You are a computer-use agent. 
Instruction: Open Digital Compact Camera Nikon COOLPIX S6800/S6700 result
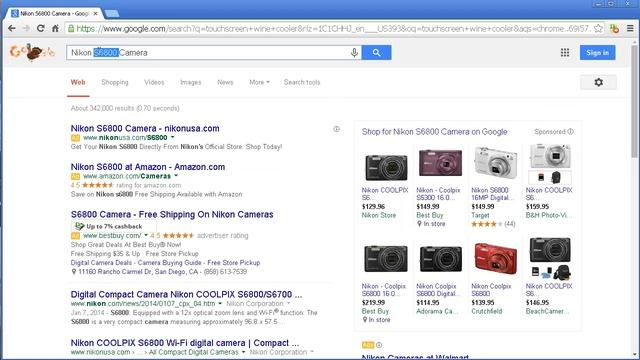tap(186, 294)
